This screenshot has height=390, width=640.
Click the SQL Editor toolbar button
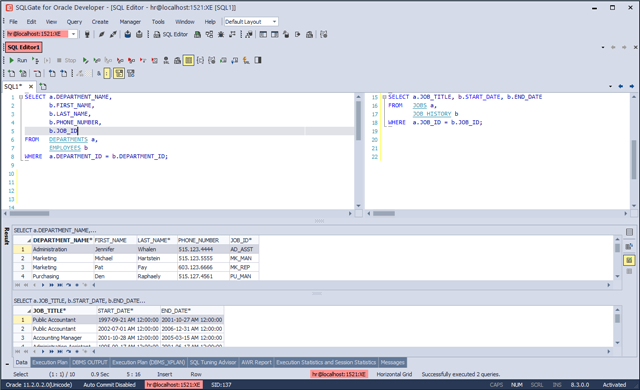click(171, 34)
